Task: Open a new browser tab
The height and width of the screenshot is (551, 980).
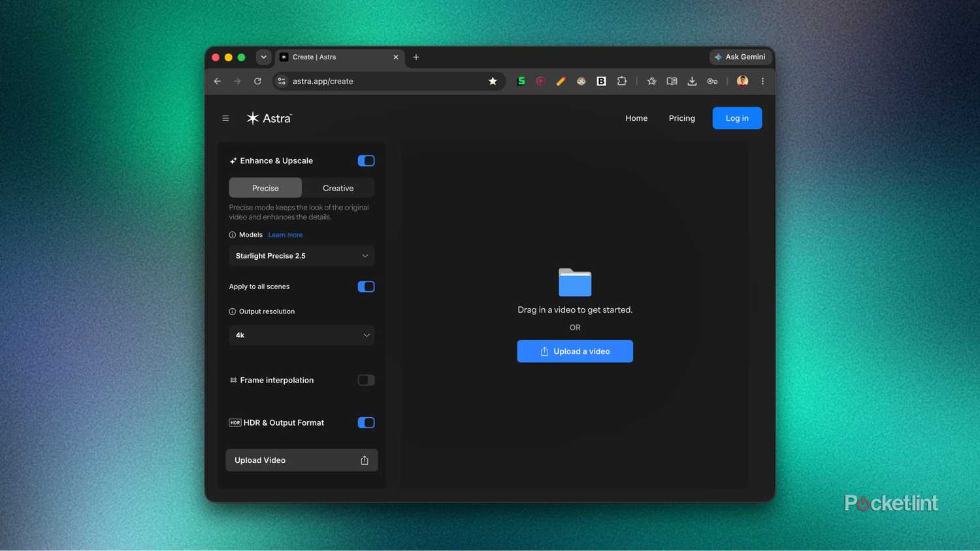Action: click(416, 57)
